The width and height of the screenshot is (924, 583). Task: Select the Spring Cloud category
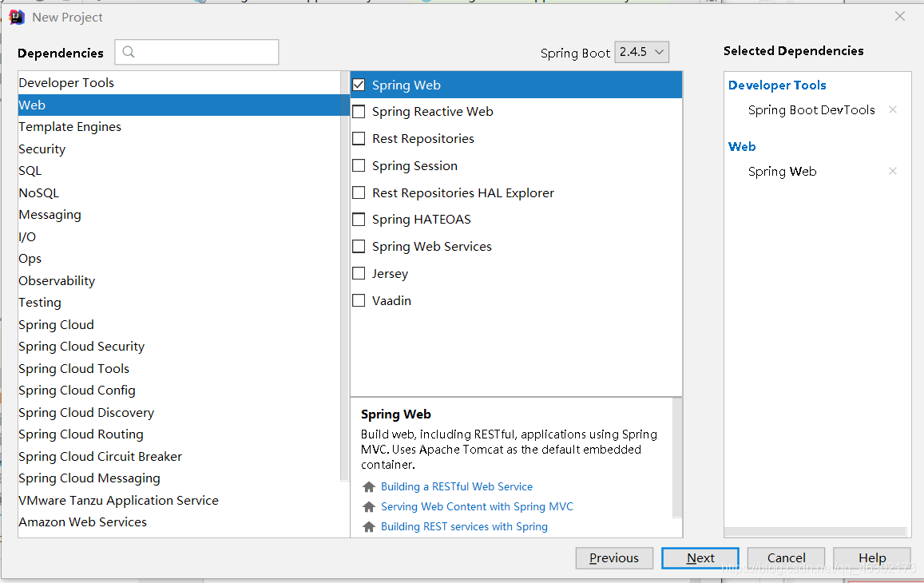[179, 325]
